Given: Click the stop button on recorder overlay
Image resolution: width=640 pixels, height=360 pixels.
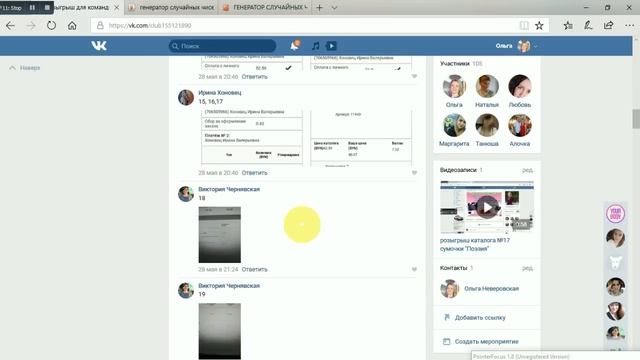Looking at the screenshot, I should point(47,7).
